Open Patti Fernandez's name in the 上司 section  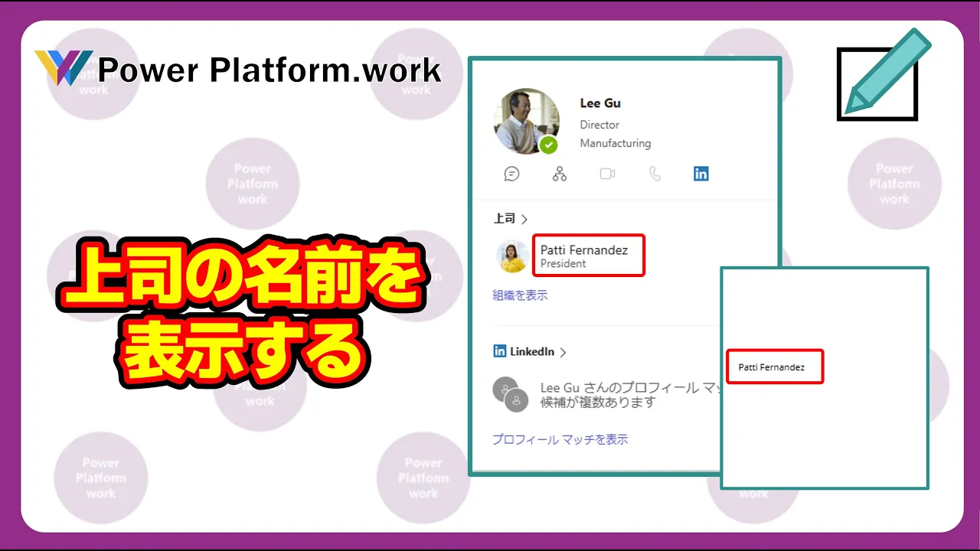[x=583, y=249]
